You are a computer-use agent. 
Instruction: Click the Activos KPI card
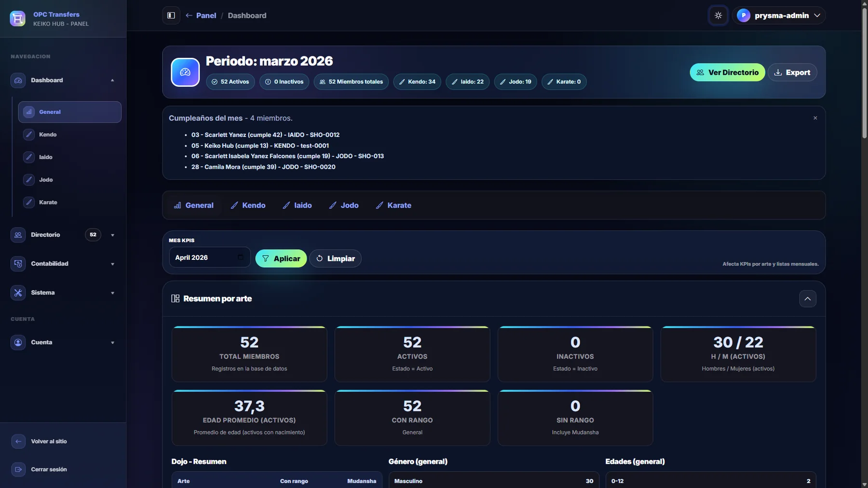point(412,354)
